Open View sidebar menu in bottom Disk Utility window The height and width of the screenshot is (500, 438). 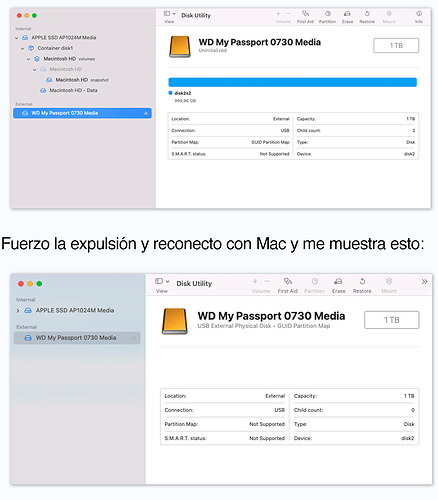162,281
